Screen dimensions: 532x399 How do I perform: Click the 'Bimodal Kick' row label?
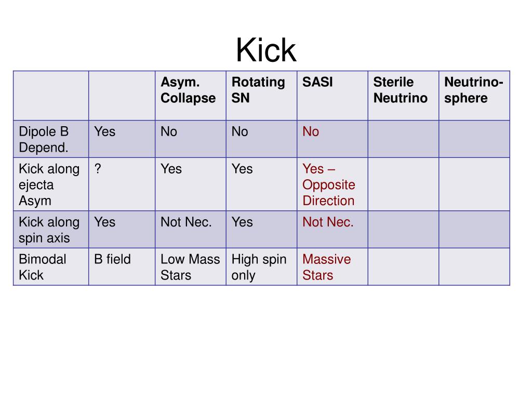coord(51,267)
